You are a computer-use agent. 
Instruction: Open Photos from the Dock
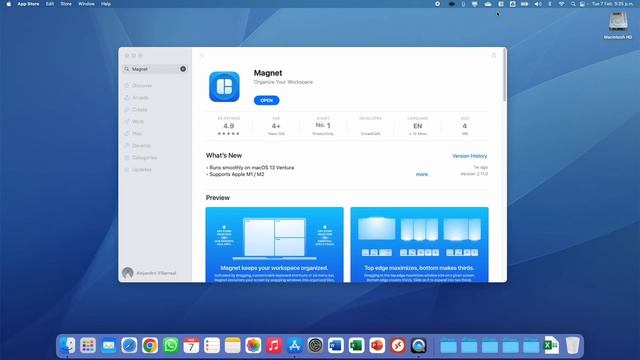point(253,346)
